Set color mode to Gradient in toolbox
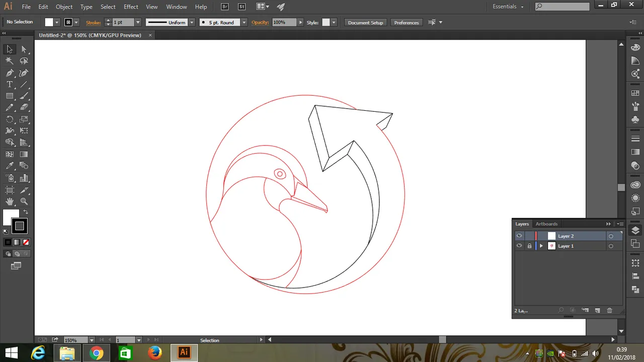644x362 pixels. tap(17, 242)
